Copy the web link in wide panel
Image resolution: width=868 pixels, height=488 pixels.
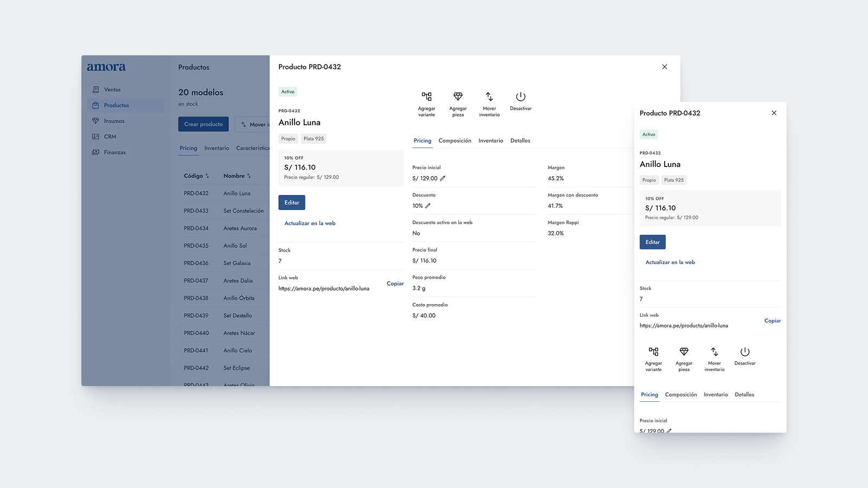coord(395,284)
